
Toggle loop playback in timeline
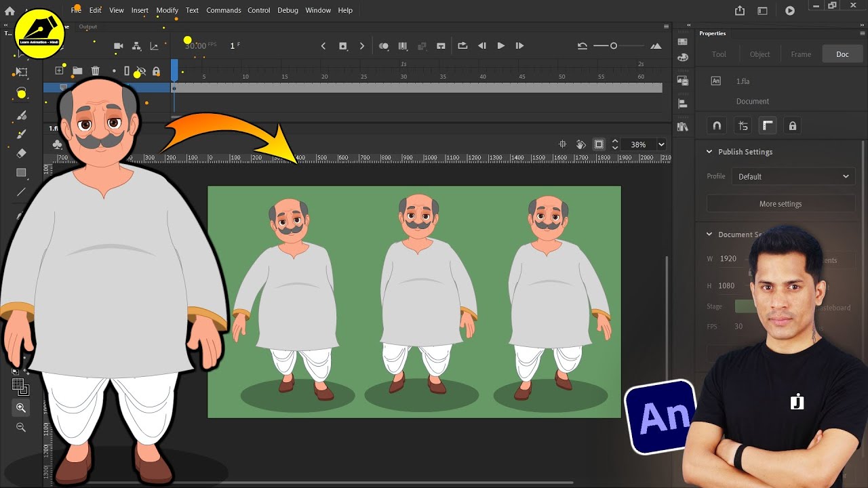click(462, 46)
